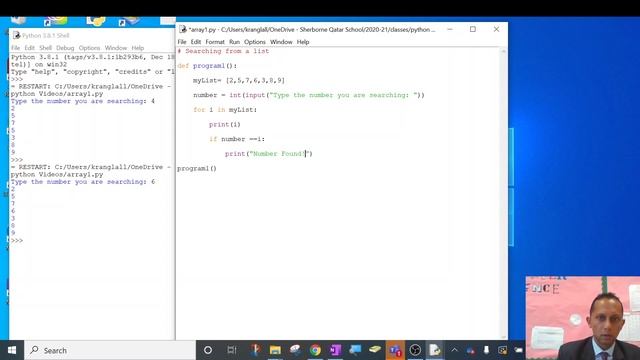Click the Python 3.8.1 version line in Shell

pyautogui.click(x=92, y=57)
